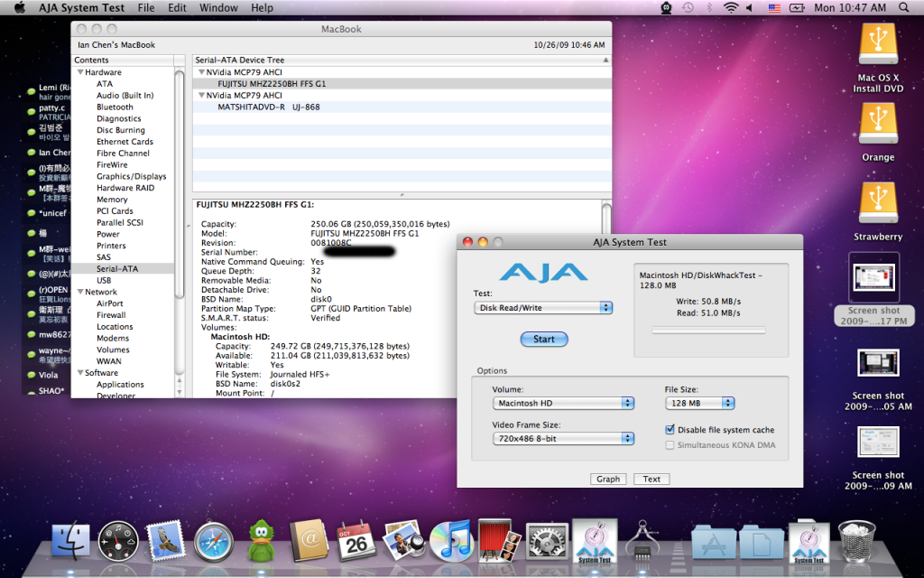The width and height of the screenshot is (924, 578).
Task: Select MATSHITADVD-R UJ-868 device row
Action: point(402,107)
